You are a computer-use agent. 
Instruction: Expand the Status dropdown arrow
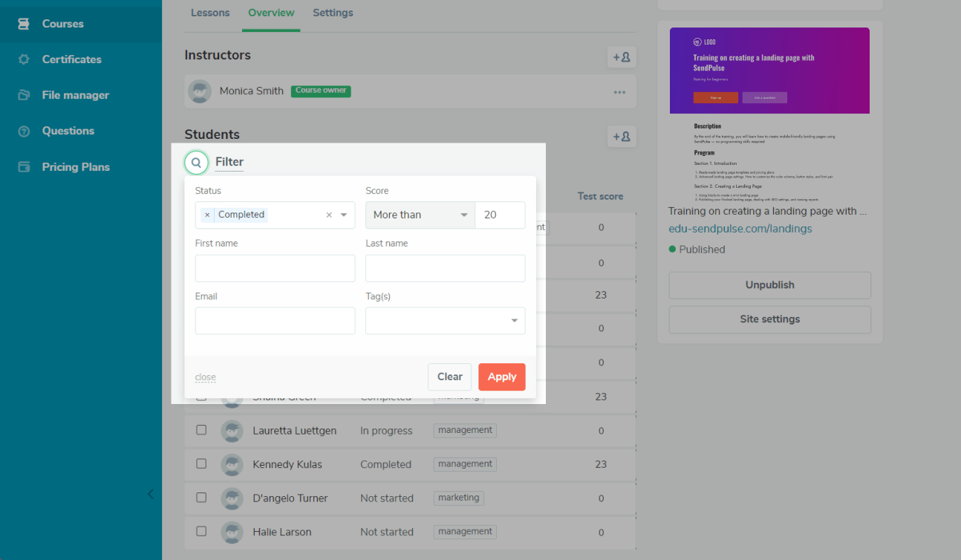[344, 215]
